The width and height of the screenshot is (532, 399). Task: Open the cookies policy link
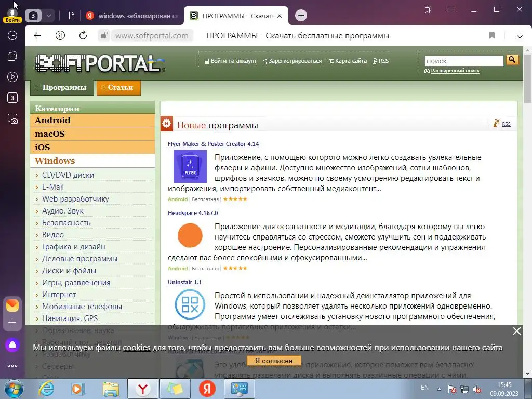pyautogui.click(x=137, y=348)
